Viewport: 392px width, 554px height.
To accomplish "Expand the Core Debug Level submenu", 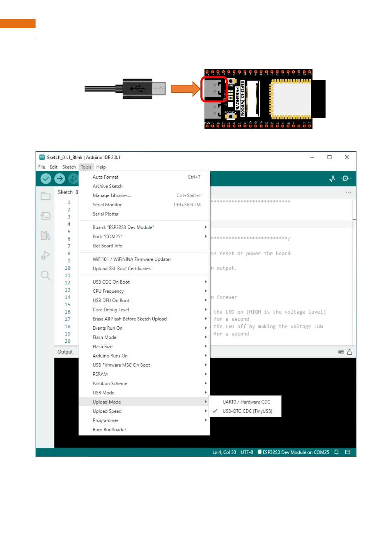I will click(x=144, y=310).
